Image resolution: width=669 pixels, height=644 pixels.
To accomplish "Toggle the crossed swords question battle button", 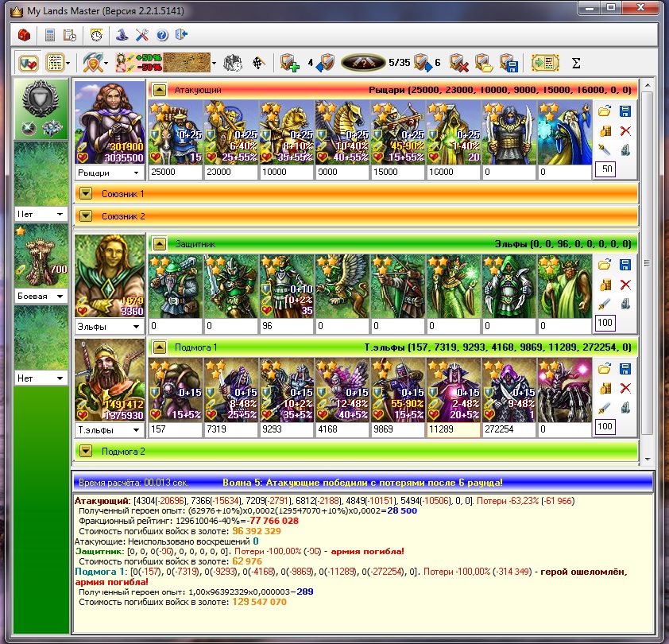I will click(x=363, y=63).
